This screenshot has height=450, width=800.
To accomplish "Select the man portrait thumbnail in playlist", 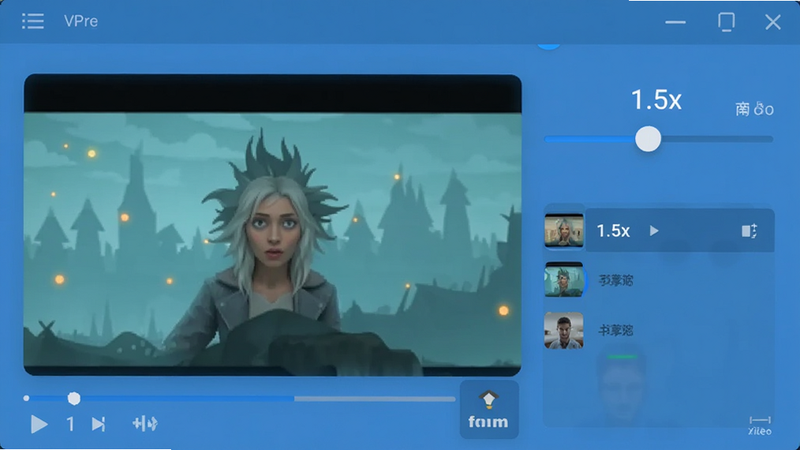I will click(564, 330).
